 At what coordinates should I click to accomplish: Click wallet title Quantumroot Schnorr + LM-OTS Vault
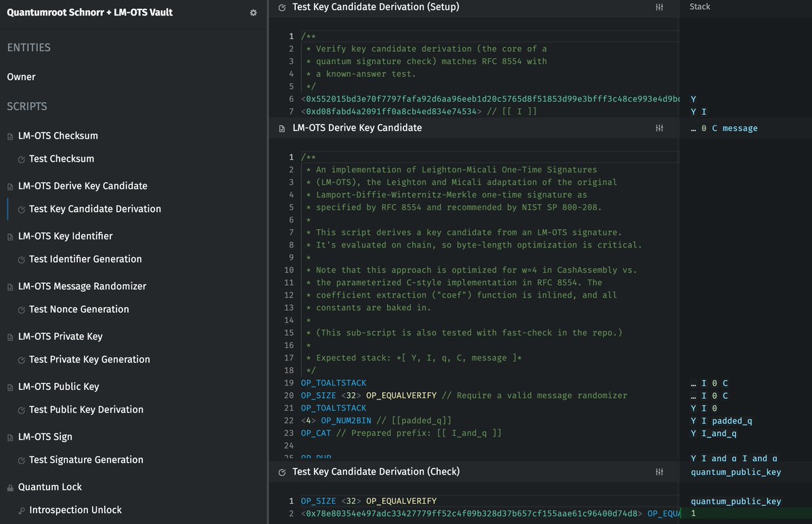(89, 12)
